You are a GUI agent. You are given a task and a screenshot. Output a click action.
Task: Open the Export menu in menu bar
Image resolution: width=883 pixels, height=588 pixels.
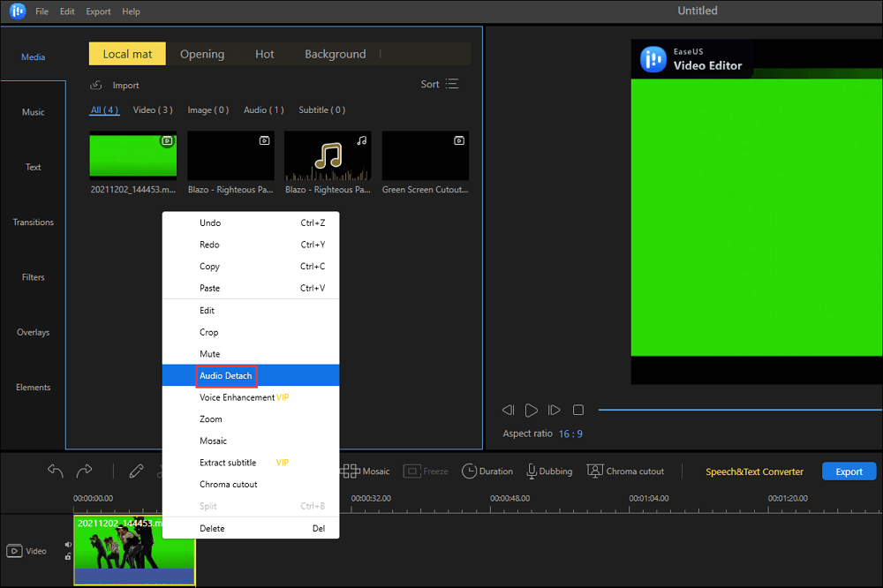(x=98, y=11)
